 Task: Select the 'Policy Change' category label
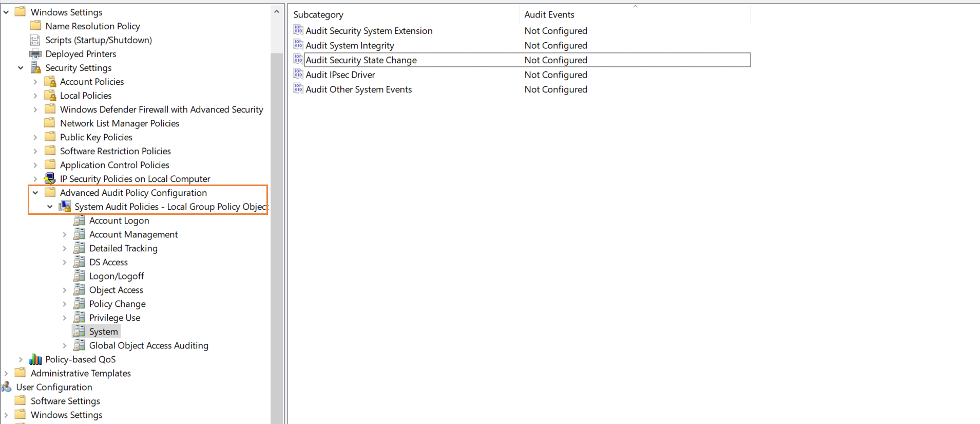(118, 304)
